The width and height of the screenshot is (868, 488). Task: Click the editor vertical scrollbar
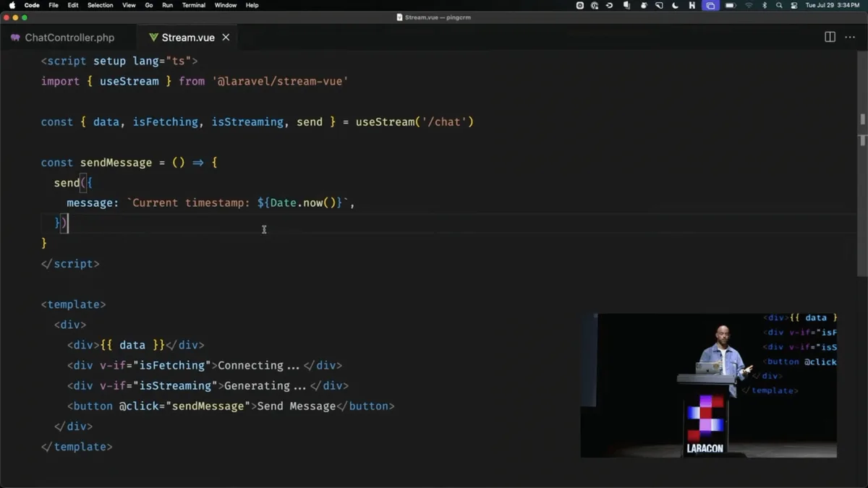[x=862, y=163]
